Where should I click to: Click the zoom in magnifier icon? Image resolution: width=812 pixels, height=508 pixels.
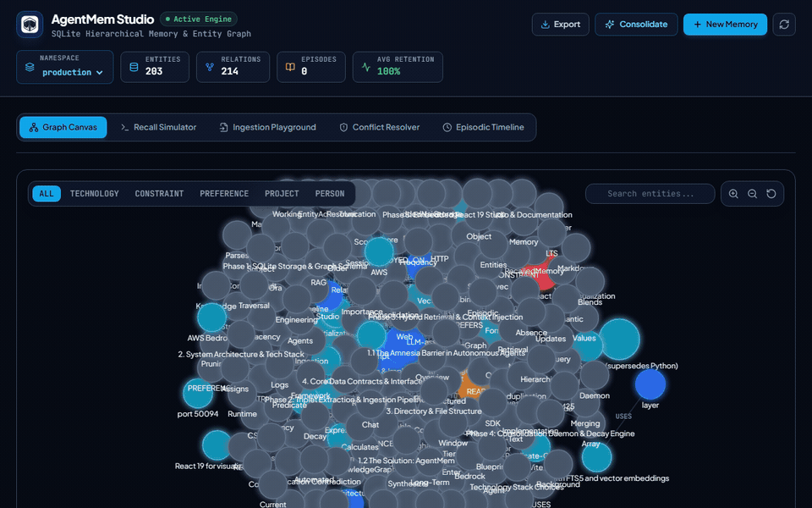(733, 194)
